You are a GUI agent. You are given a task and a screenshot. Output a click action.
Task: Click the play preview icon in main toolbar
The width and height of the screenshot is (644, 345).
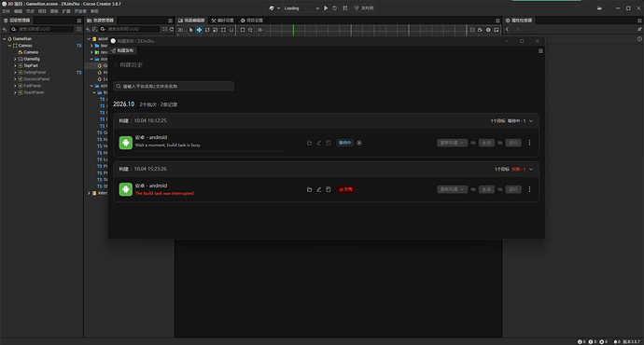326,8
